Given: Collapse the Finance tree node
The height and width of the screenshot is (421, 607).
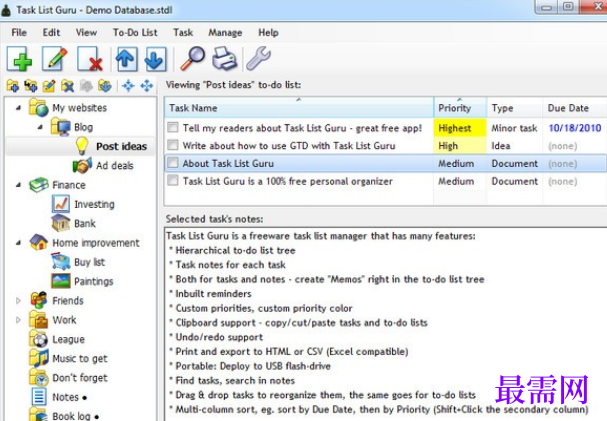Looking at the screenshot, I should (x=18, y=185).
